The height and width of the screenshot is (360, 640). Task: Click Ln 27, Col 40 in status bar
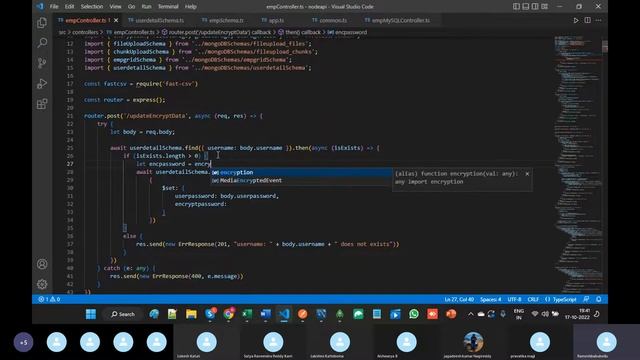(x=459, y=299)
